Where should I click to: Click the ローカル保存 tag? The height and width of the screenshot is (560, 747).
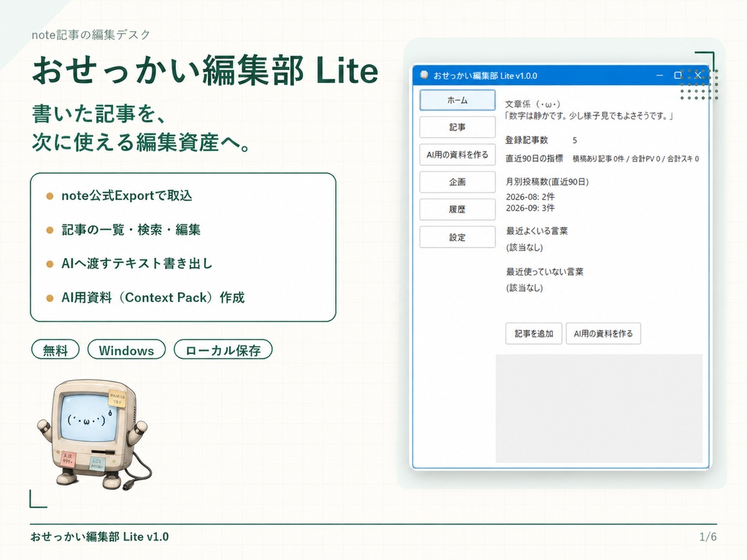coord(223,350)
